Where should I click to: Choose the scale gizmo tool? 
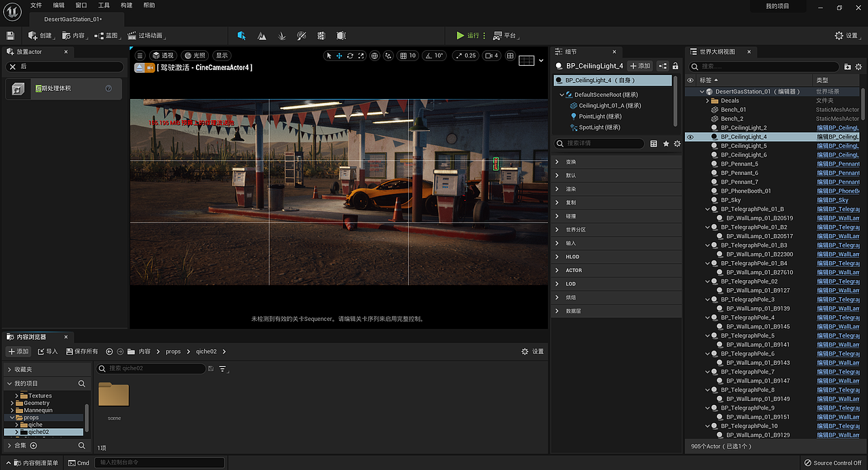[361, 56]
